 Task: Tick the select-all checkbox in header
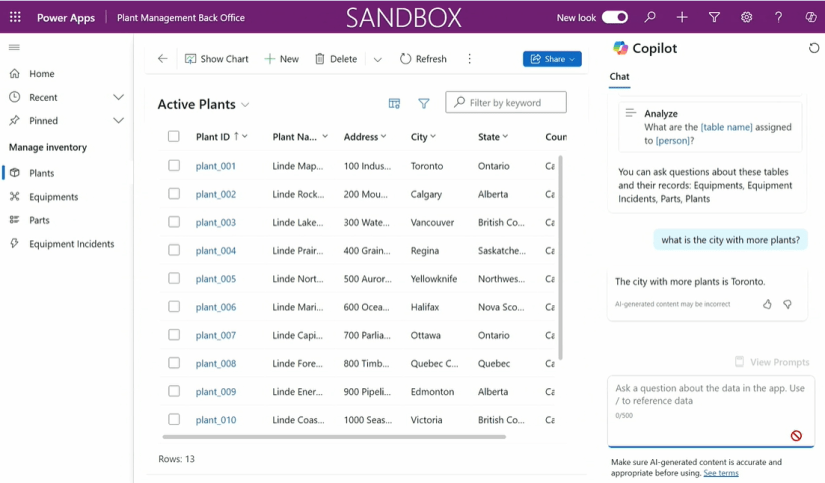click(174, 137)
